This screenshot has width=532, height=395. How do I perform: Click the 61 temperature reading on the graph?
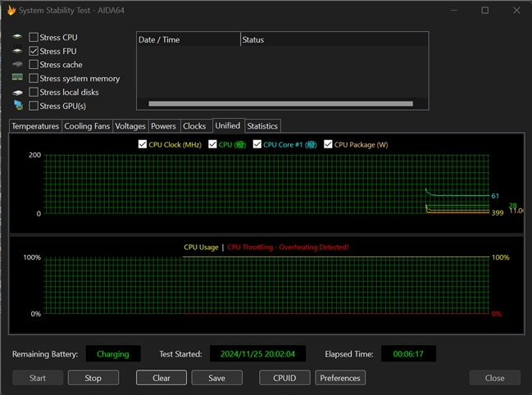coord(495,196)
